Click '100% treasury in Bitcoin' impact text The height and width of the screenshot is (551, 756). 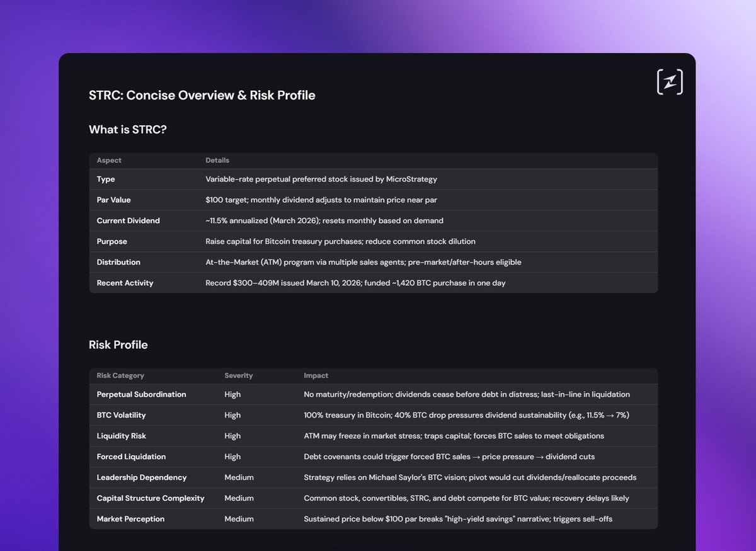[x=466, y=416]
